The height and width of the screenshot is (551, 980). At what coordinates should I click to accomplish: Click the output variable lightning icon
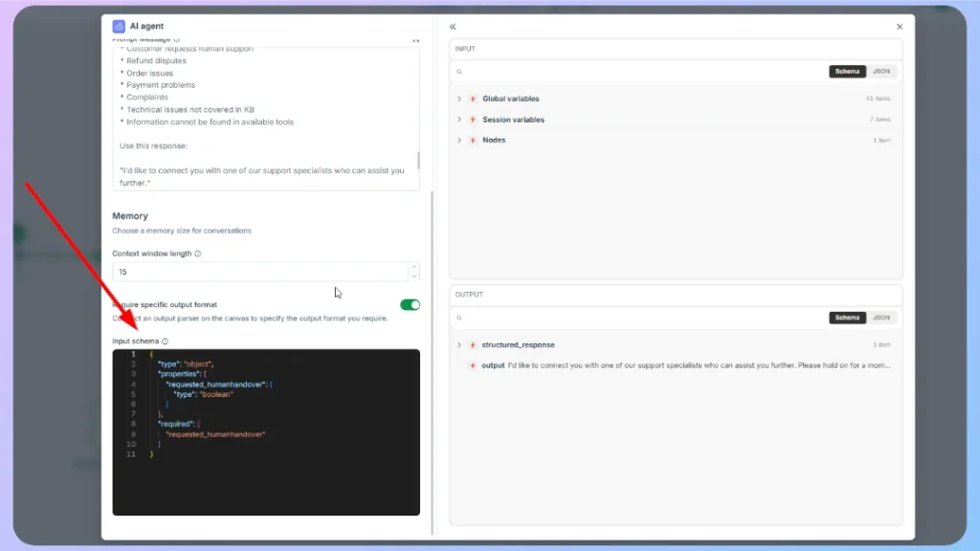point(473,365)
